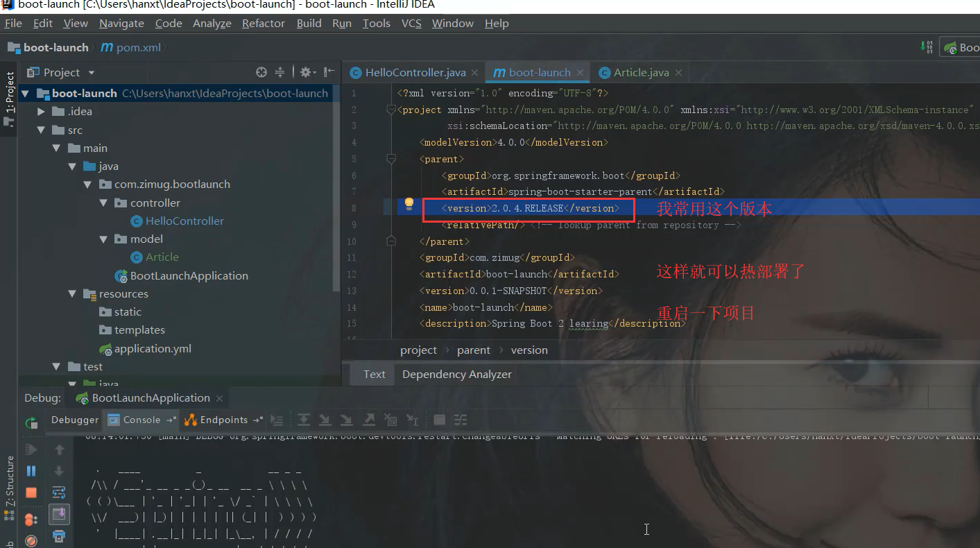Select application.yml in the project tree

coord(153,348)
